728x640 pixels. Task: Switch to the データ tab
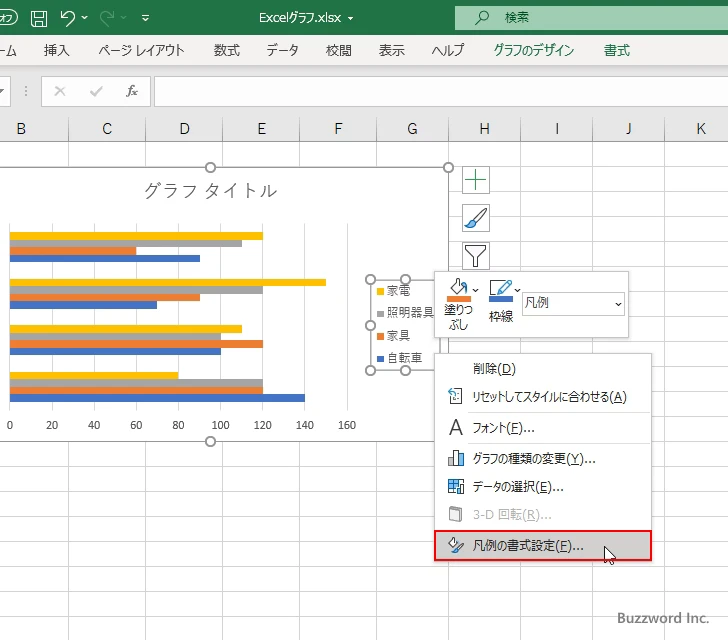282,50
